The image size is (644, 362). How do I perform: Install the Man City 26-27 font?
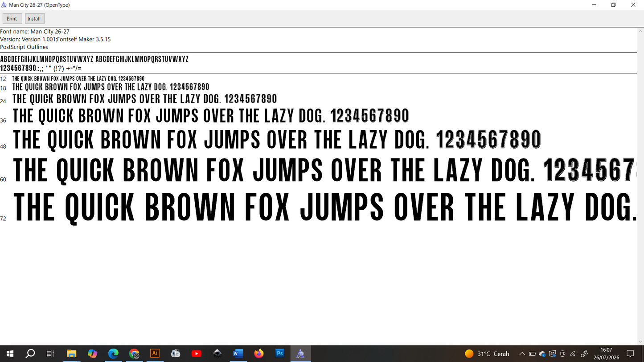pos(34,19)
